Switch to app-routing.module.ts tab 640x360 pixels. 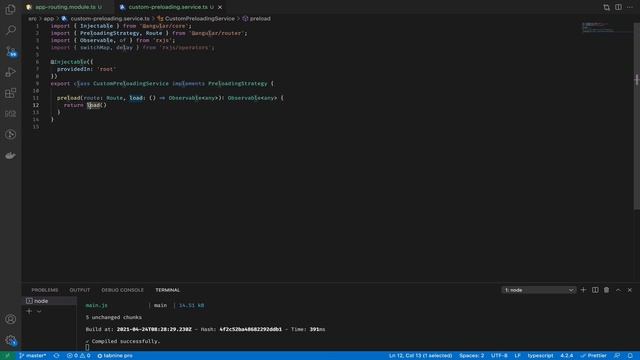point(64,7)
